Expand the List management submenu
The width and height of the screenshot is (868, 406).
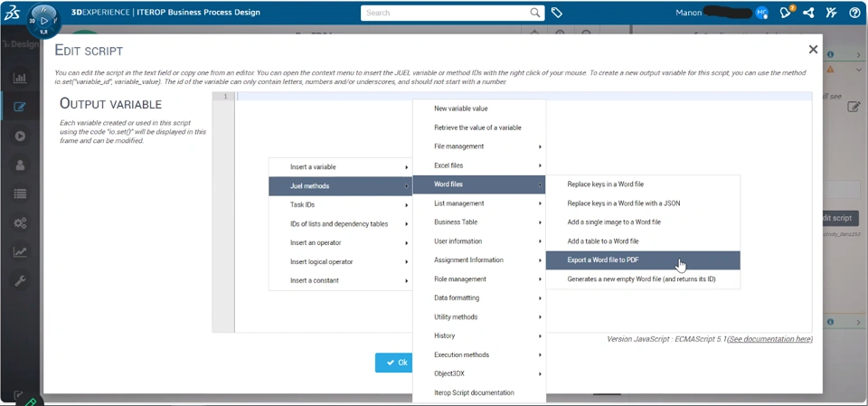[x=479, y=203]
